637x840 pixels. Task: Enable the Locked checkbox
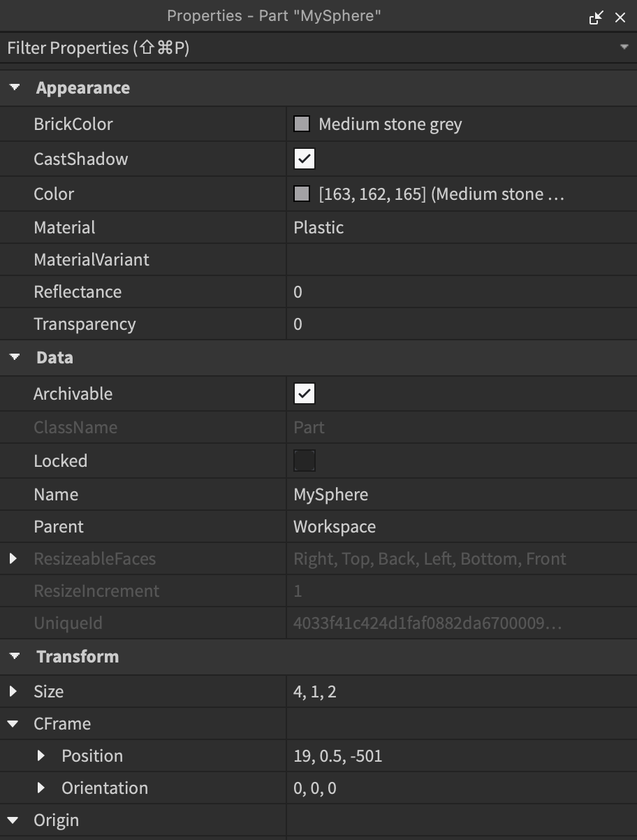coord(305,461)
